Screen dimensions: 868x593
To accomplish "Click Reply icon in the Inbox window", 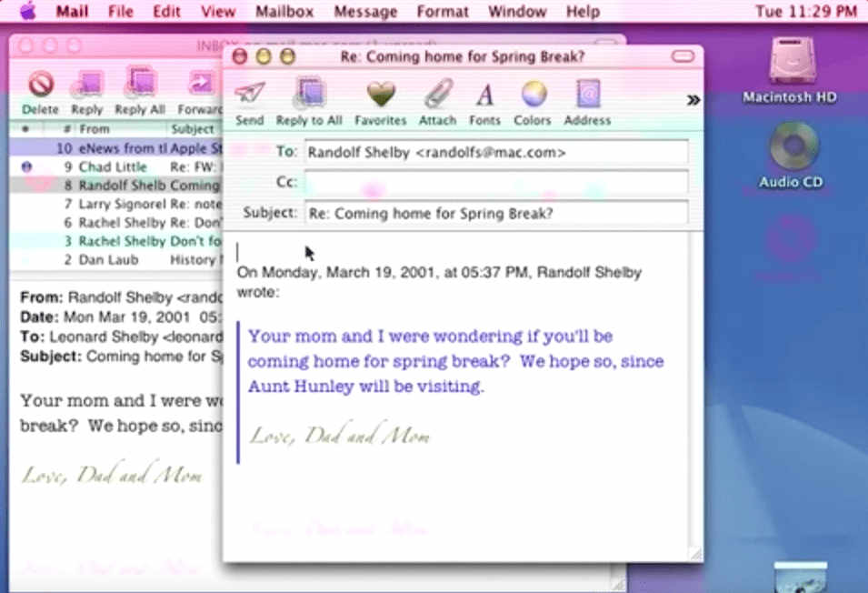I will [87, 84].
